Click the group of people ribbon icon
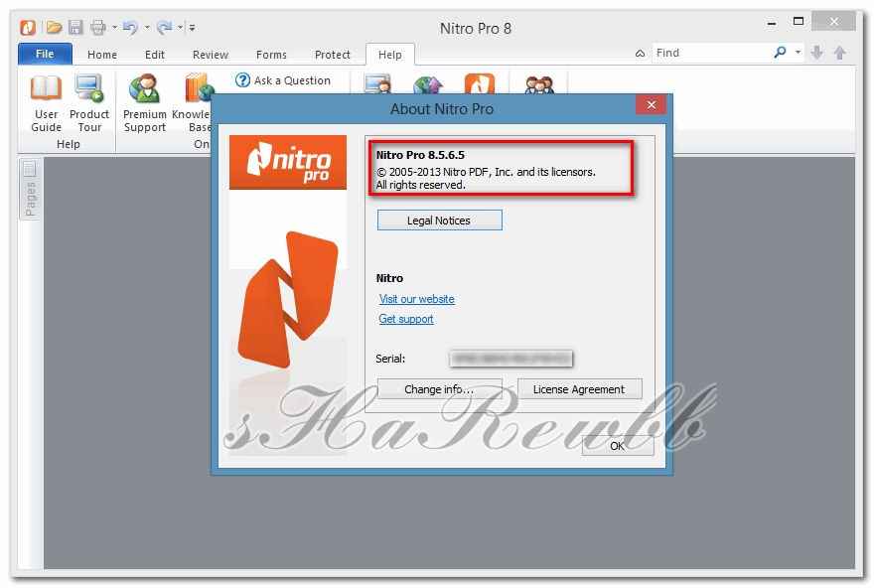 [x=539, y=84]
